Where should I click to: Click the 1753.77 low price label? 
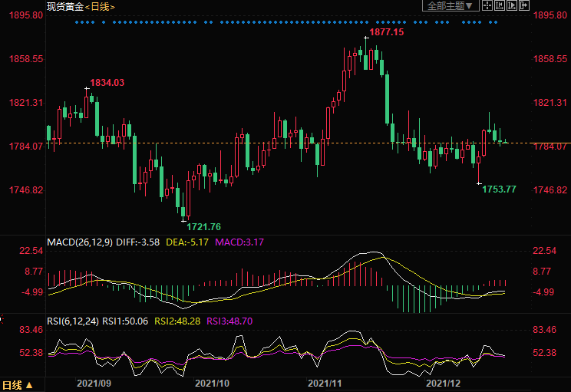(499, 189)
